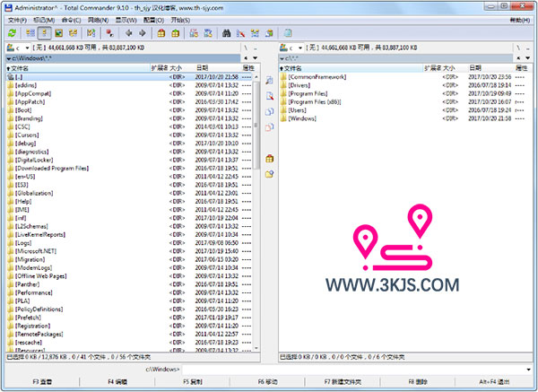Expand the command line history dropdown

coord(528,370)
